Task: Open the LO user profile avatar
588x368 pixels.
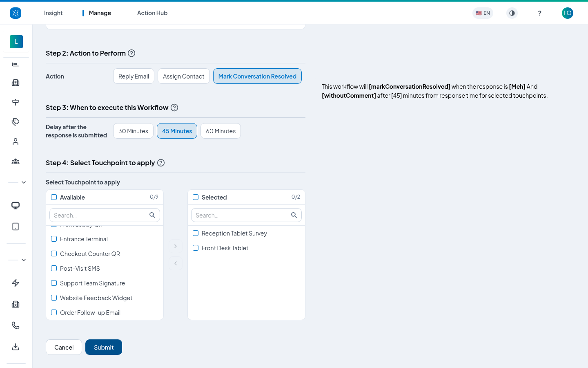Action: click(568, 13)
